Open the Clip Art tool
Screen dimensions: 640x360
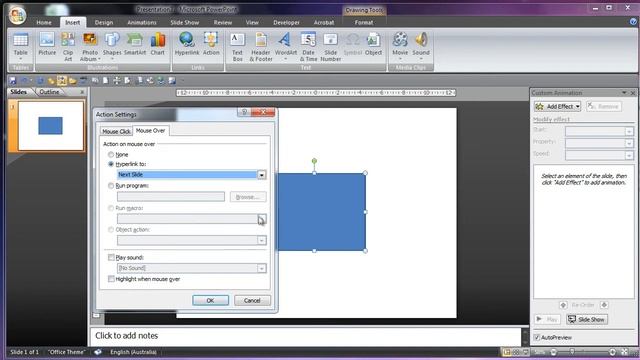[68, 47]
